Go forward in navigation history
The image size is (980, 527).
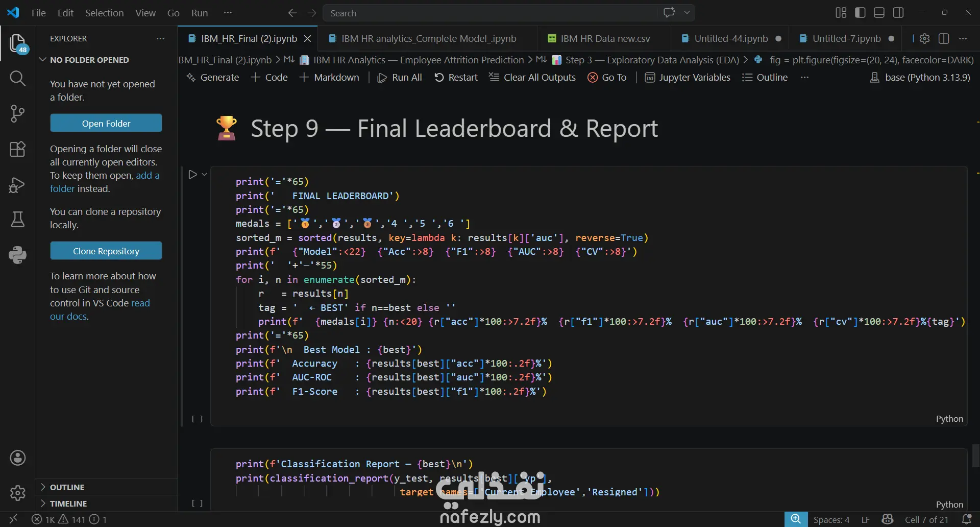(312, 13)
